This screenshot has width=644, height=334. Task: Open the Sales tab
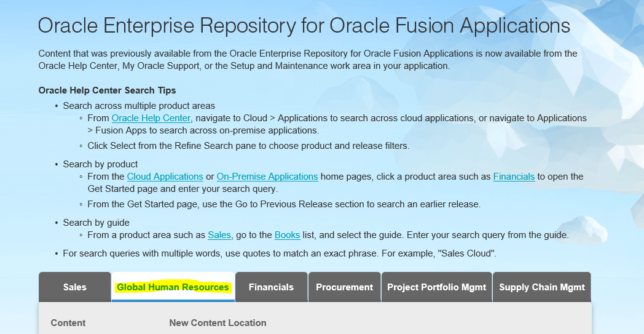point(75,287)
